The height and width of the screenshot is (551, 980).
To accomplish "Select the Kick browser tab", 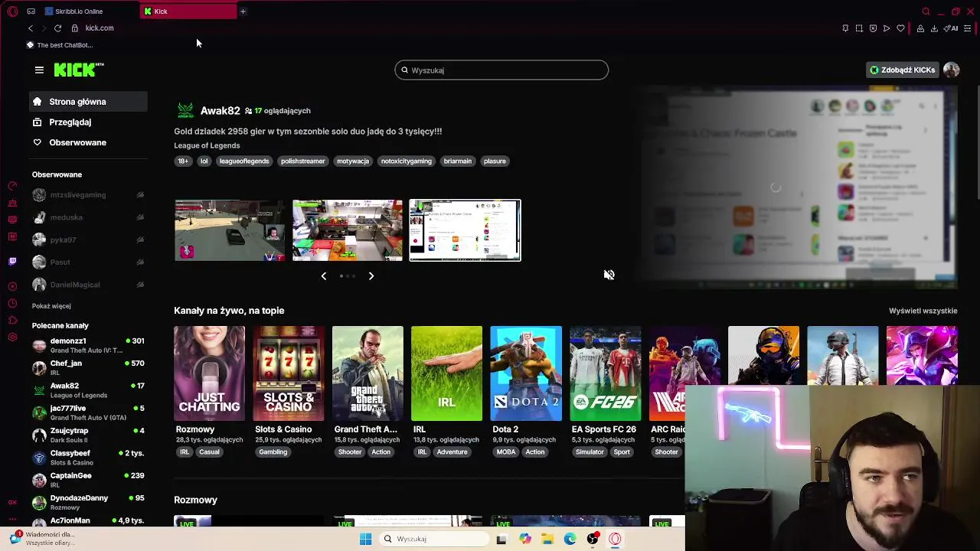I will coord(188,11).
